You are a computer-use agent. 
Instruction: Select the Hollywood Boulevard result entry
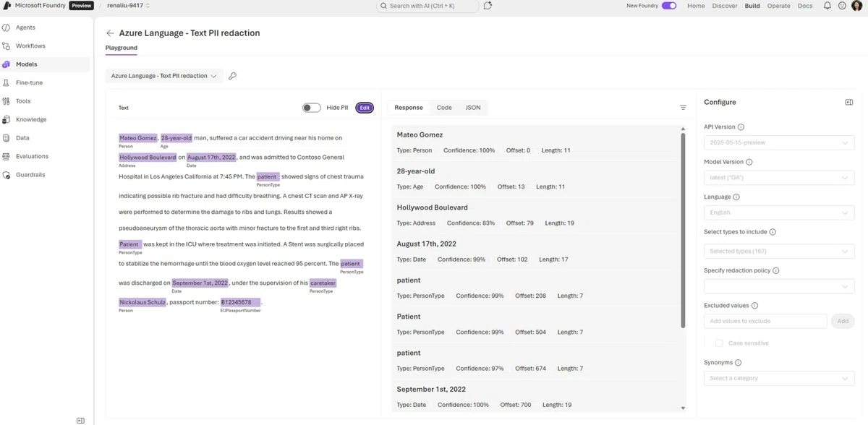(x=535, y=215)
